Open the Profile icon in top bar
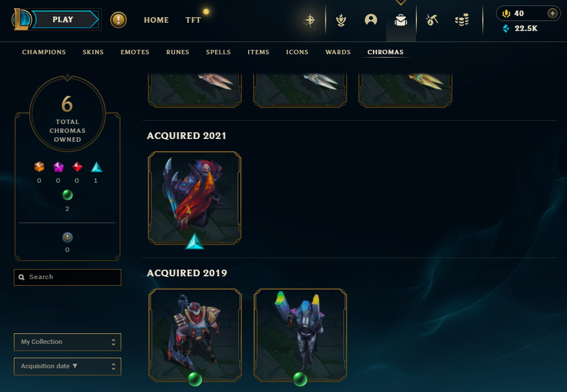 [x=370, y=20]
